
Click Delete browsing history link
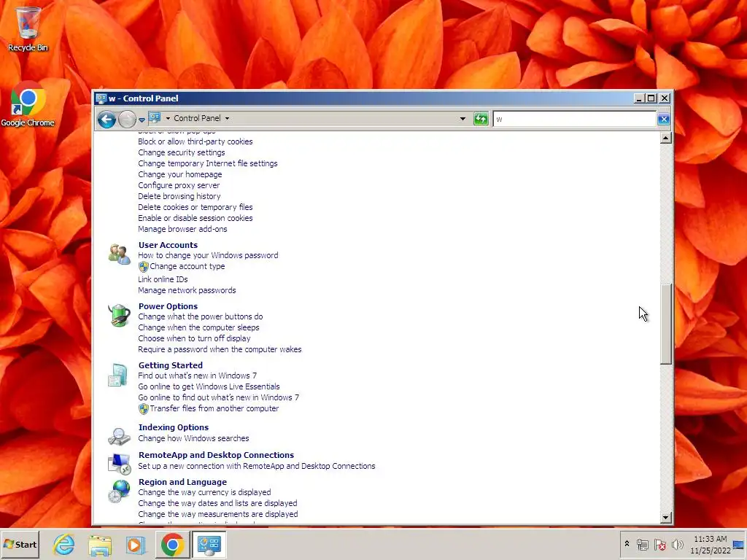point(179,196)
